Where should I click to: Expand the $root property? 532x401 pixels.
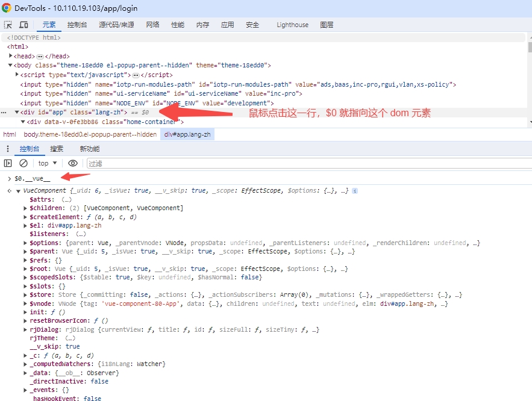coord(25,269)
